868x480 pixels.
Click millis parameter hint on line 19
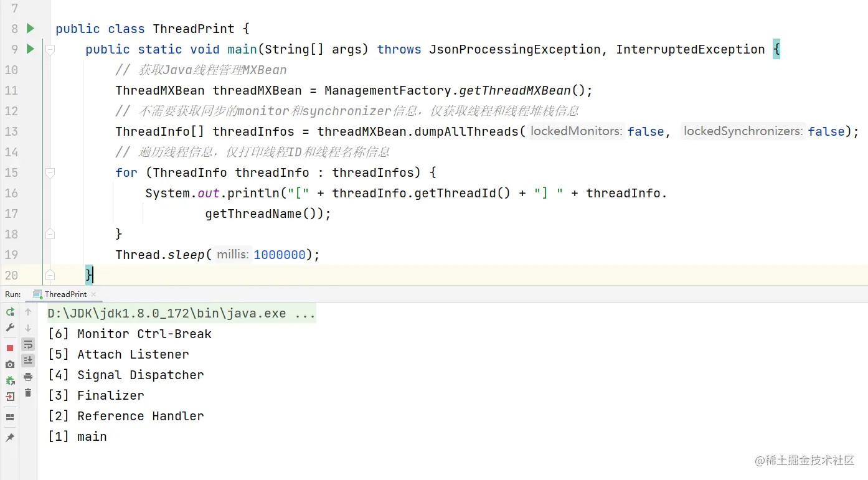233,255
